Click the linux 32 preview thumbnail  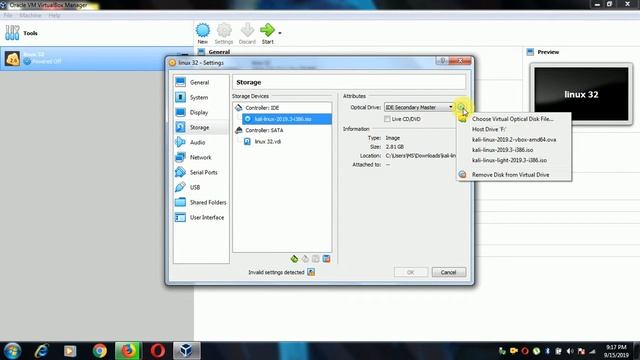(x=581, y=94)
